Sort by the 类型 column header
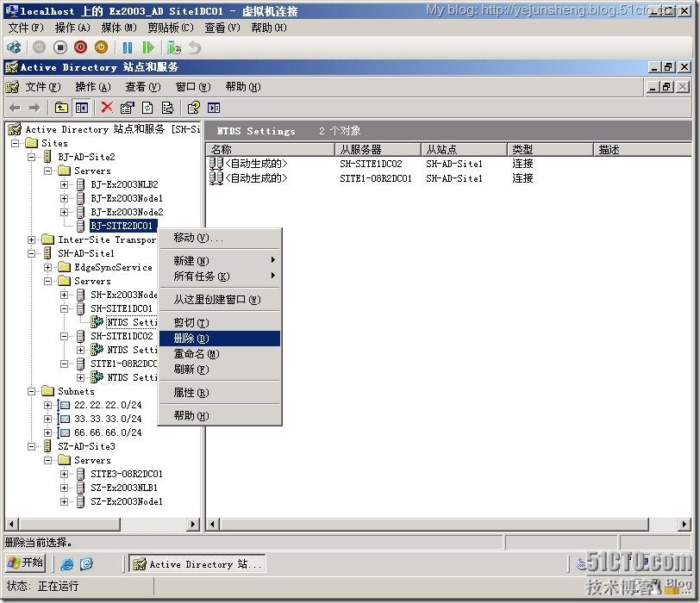Viewport: 700px width, 603px height. point(550,149)
